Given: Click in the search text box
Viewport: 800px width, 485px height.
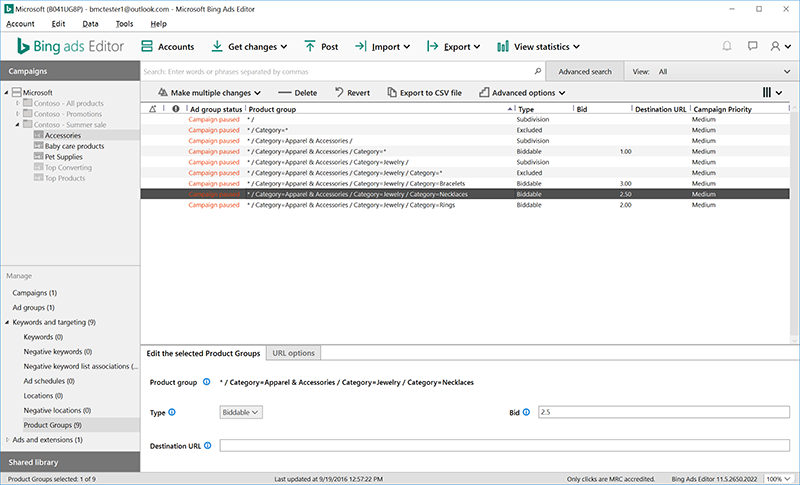Looking at the screenshot, I should (337, 71).
